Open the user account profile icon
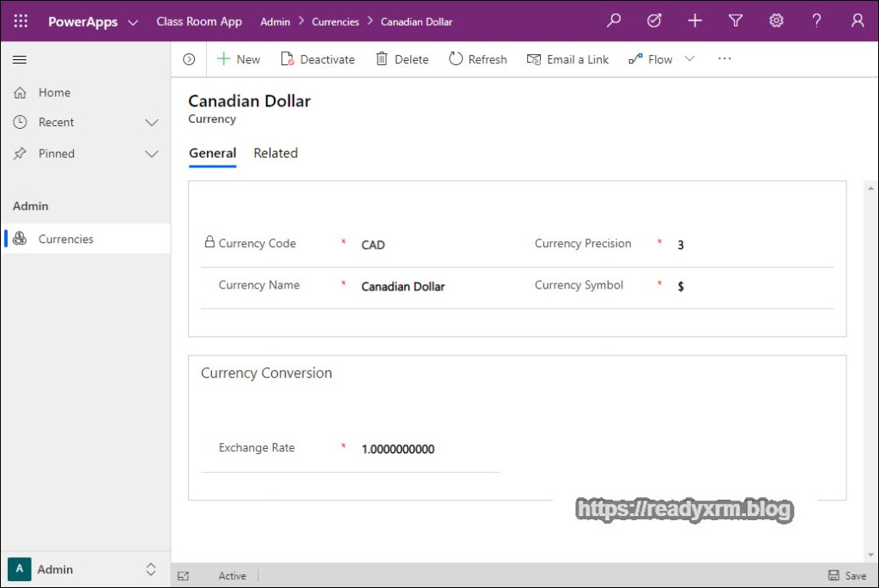 (x=858, y=21)
